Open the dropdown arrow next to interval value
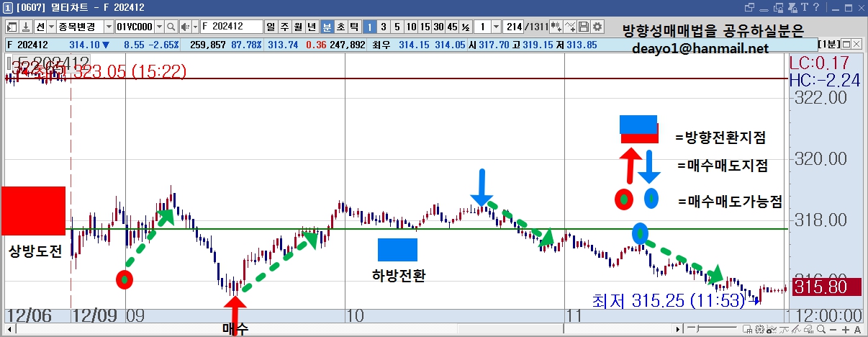Image resolution: width=868 pixels, height=337 pixels. pyautogui.click(x=497, y=27)
